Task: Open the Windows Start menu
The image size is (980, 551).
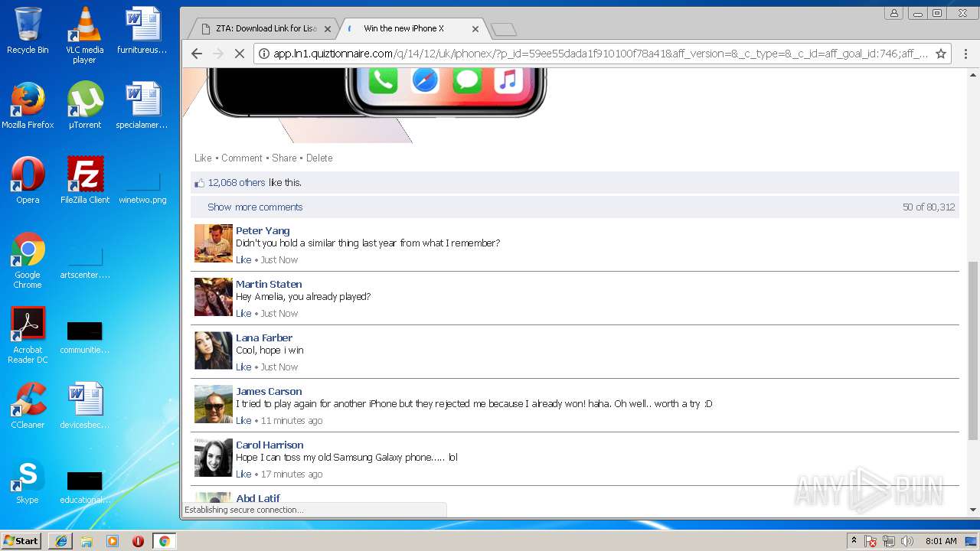Action: tap(21, 540)
